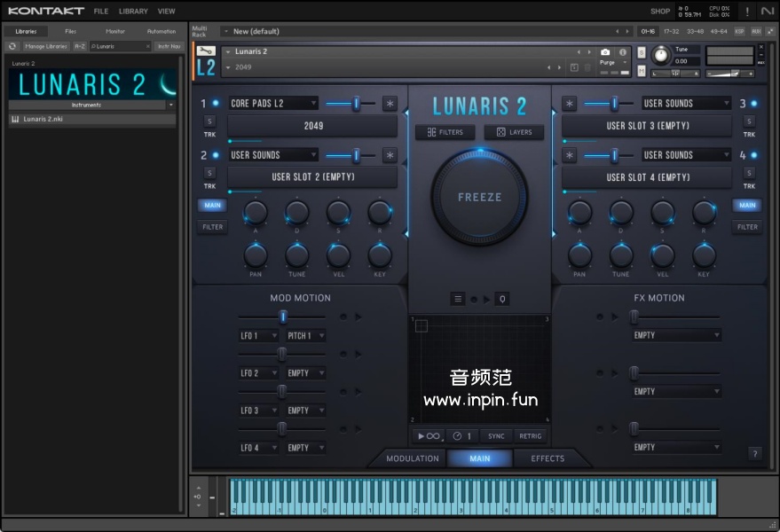Toggle layer 1 power LED on/off

(216, 104)
